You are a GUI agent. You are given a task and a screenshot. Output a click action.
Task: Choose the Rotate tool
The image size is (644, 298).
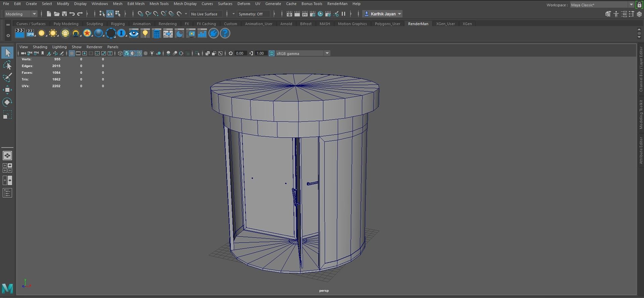(x=7, y=102)
